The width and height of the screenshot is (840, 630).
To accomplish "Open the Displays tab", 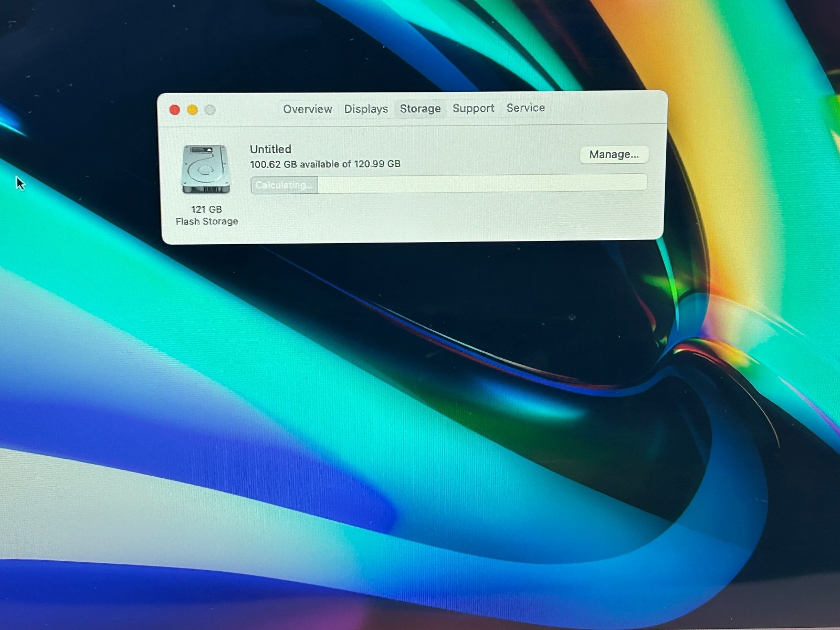I will point(366,109).
